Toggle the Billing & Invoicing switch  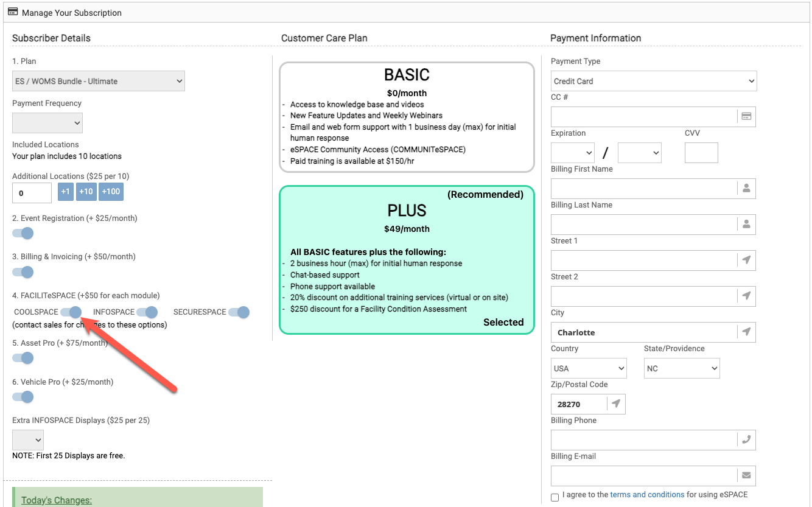click(23, 272)
